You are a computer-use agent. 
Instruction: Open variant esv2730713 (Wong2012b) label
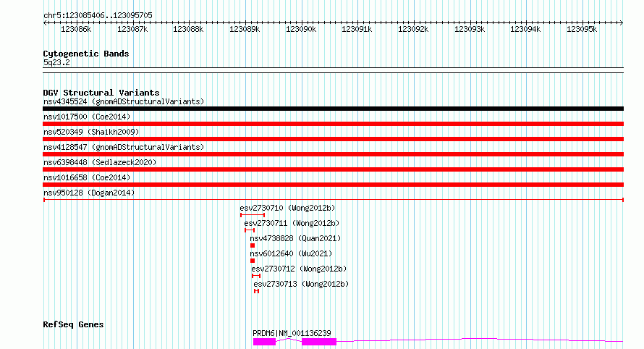click(301, 284)
